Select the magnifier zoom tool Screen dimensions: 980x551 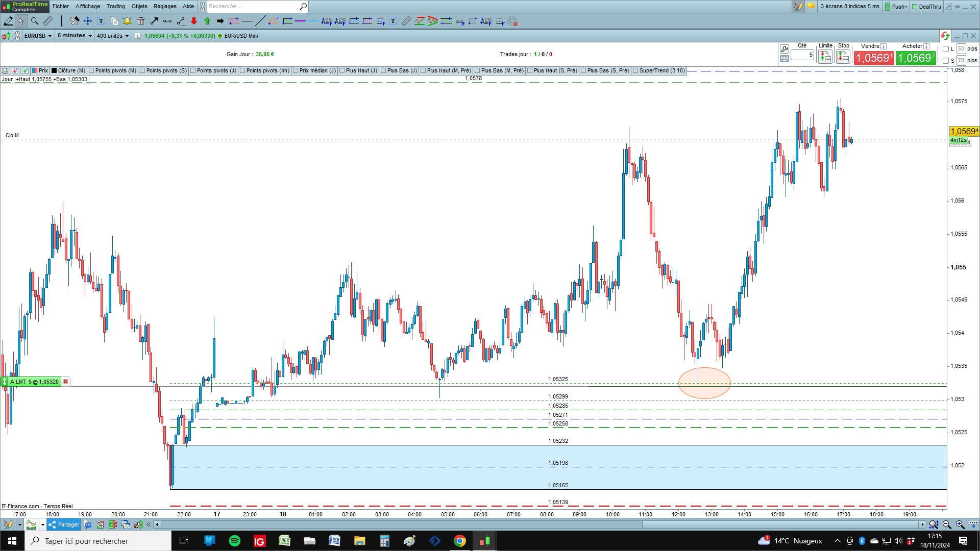34,21
